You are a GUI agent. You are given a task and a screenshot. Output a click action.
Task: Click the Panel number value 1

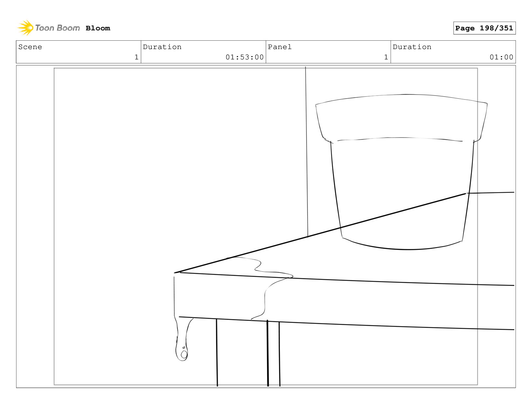point(386,57)
